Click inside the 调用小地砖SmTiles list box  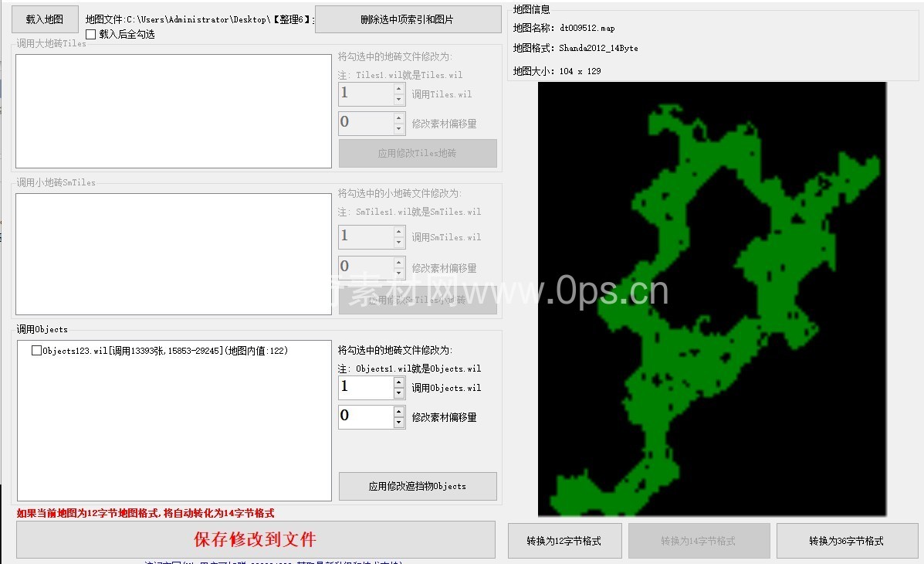(x=174, y=253)
